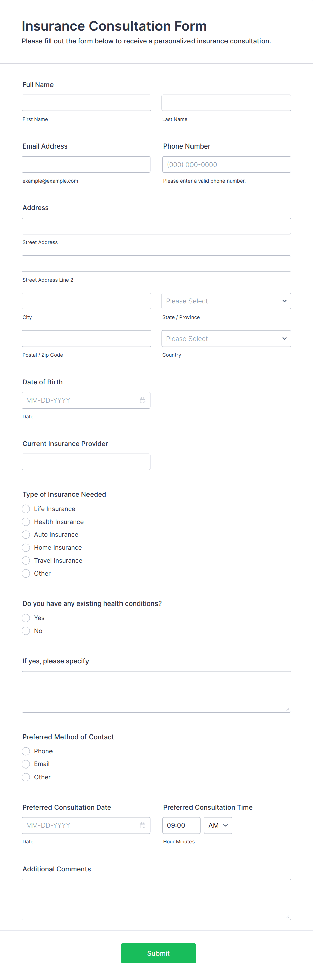Choose Email as preferred contact method
The width and height of the screenshot is (313, 980).
(26, 764)
